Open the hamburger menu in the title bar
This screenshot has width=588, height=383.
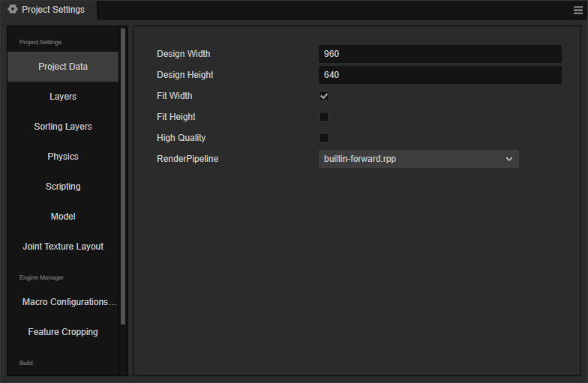(x=578, y=10)
